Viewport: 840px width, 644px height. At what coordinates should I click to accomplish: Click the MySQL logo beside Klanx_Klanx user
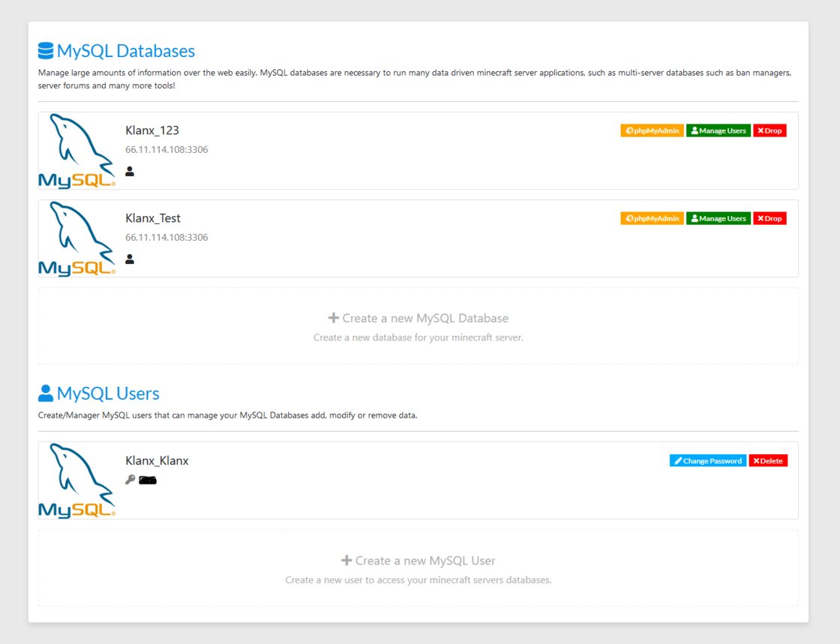(x=76, y=481)
